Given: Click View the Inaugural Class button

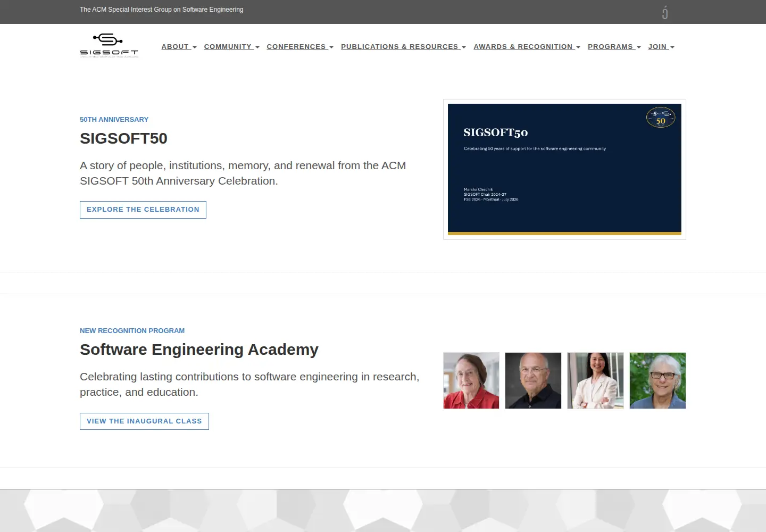Looking at the screenshot, I should 144,421.
